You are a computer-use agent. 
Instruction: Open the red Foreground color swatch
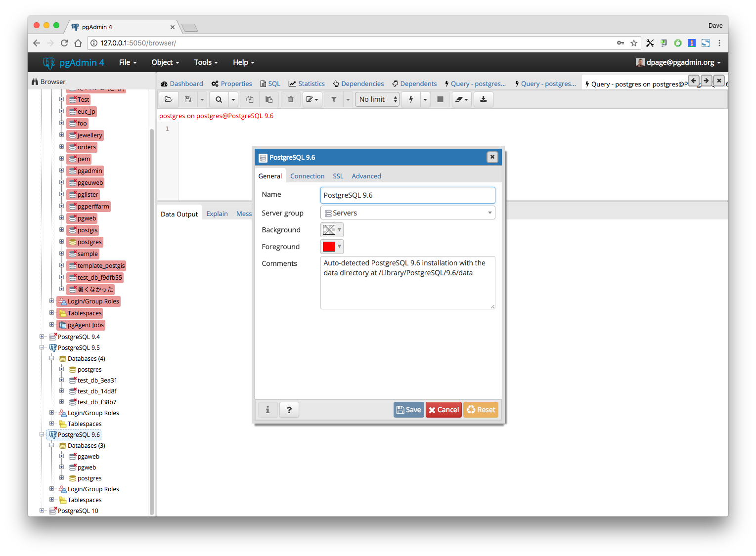coord(329,247)
